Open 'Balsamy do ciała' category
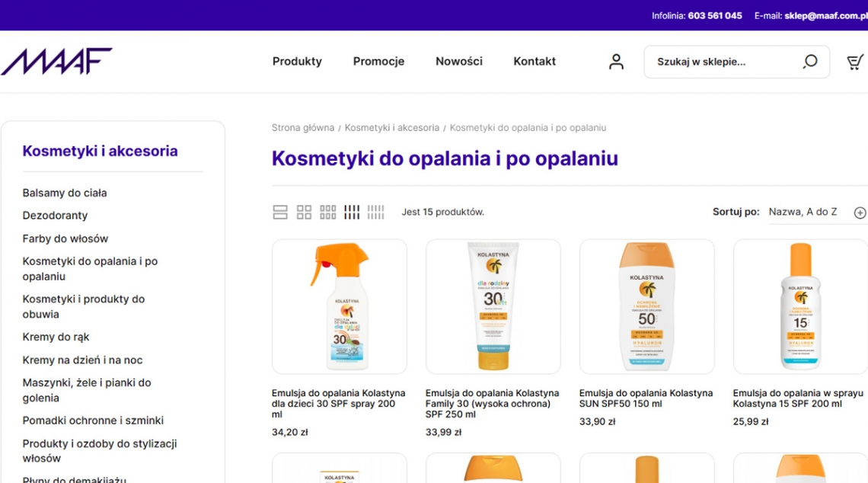 coord(65,193)
